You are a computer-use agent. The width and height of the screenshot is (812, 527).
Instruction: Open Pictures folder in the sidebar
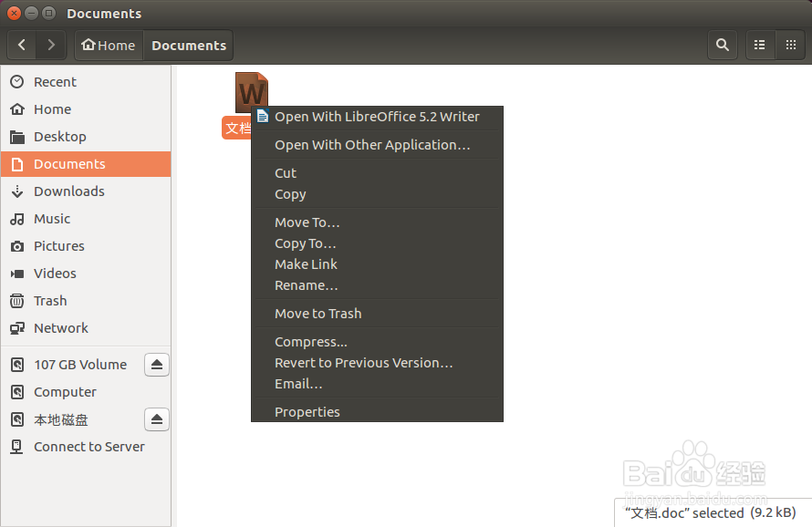click(x=86, y=246)
